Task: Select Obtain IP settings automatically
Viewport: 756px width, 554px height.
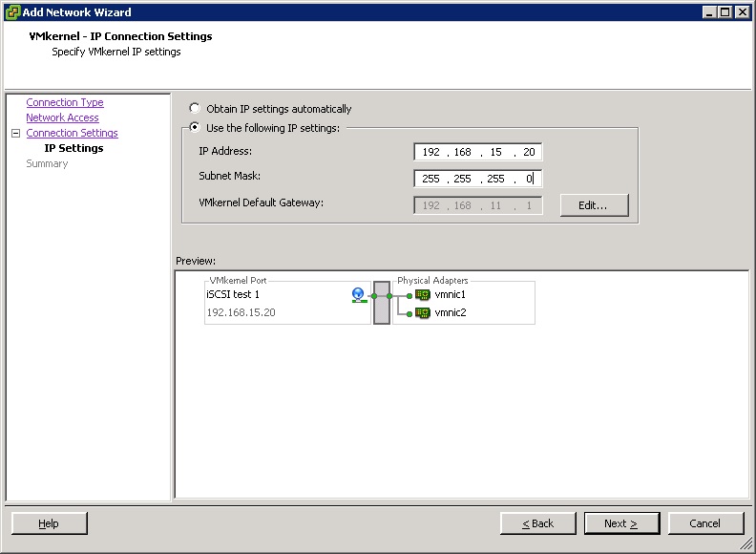Action: point(196,109)
